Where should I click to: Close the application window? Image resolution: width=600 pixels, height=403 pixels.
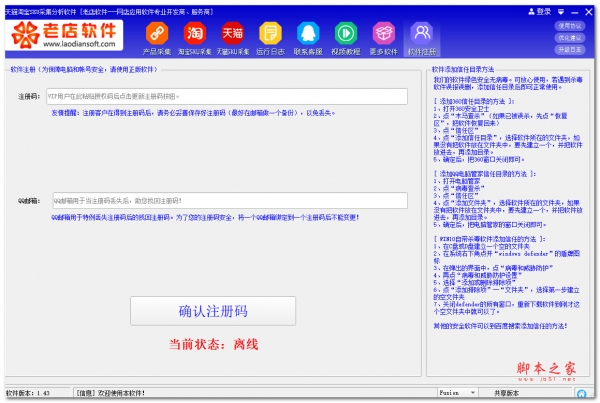tap(589, 12)
